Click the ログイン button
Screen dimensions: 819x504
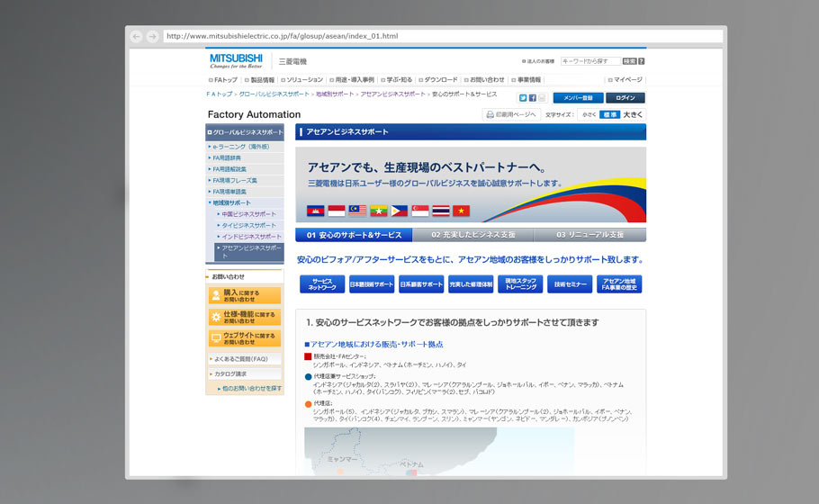tap(625, 98)
